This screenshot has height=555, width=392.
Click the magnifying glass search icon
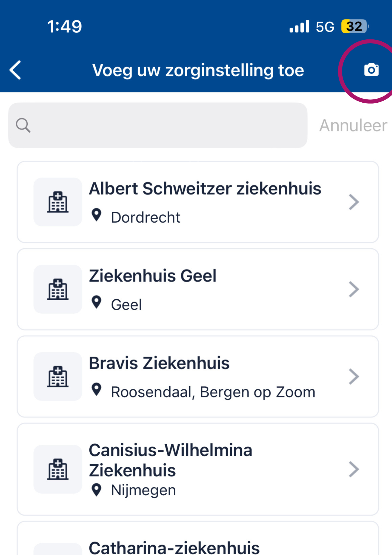(23, 125)
